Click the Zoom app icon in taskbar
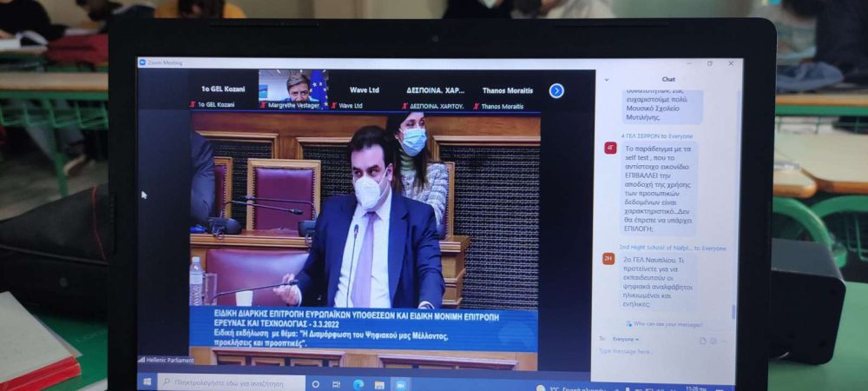 pos(401,384)
